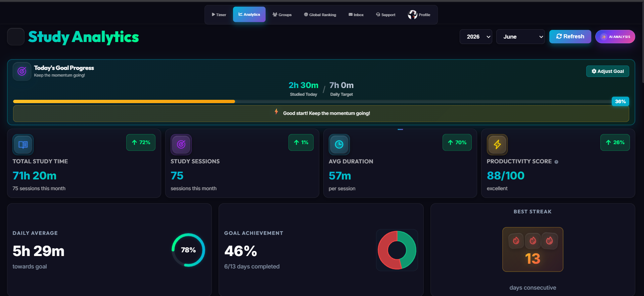Image resolution: width=644 pixels, height=296 pixels.
Task: Expand the 2026 year dropdown
Action: [476, 37]
